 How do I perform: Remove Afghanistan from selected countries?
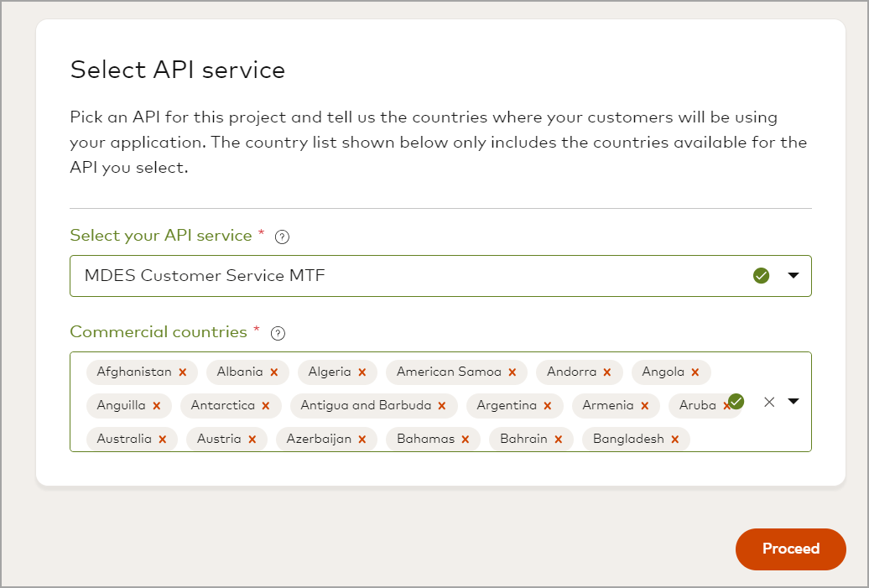point(182,372)
